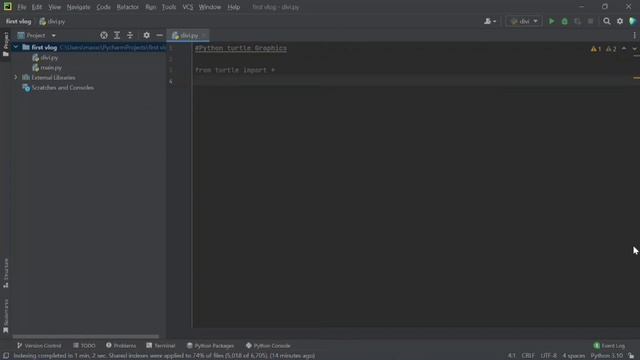Open the Edit menu

coord(37,7)
